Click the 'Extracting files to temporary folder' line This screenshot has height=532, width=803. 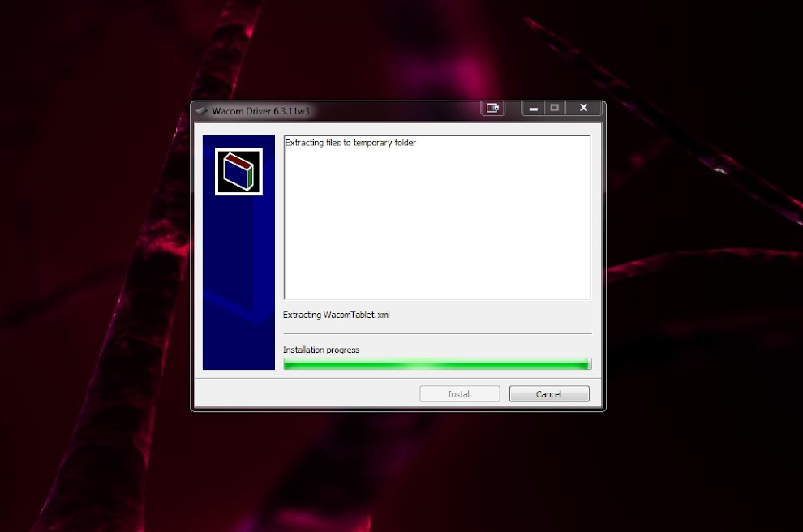pos(350,143)
